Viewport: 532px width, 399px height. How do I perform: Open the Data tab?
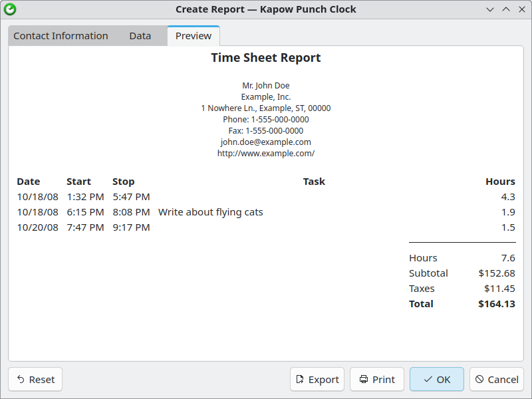coord(140,36)
